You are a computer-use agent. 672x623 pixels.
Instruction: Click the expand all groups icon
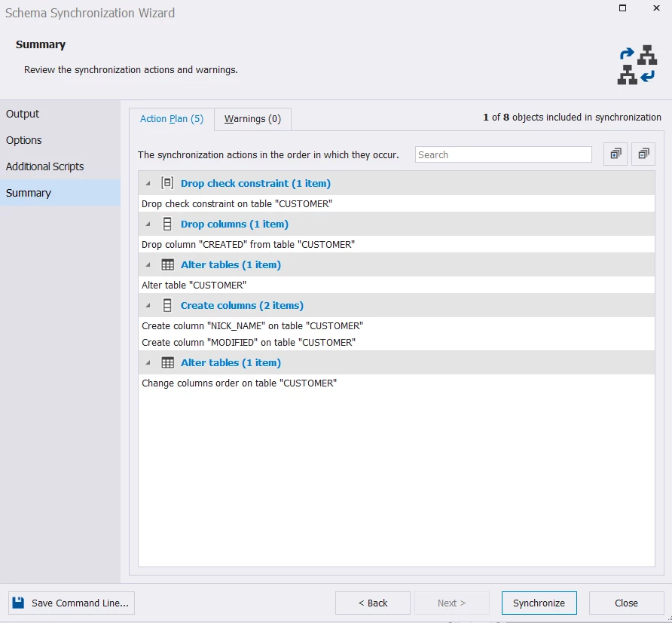tap(615, 154)
